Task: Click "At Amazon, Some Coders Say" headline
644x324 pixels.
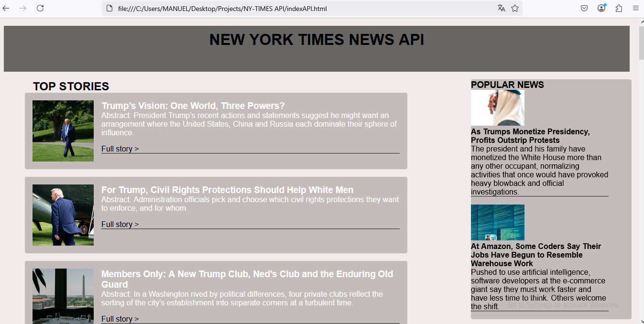Action: pyautogui.click(x=536, y=255)
